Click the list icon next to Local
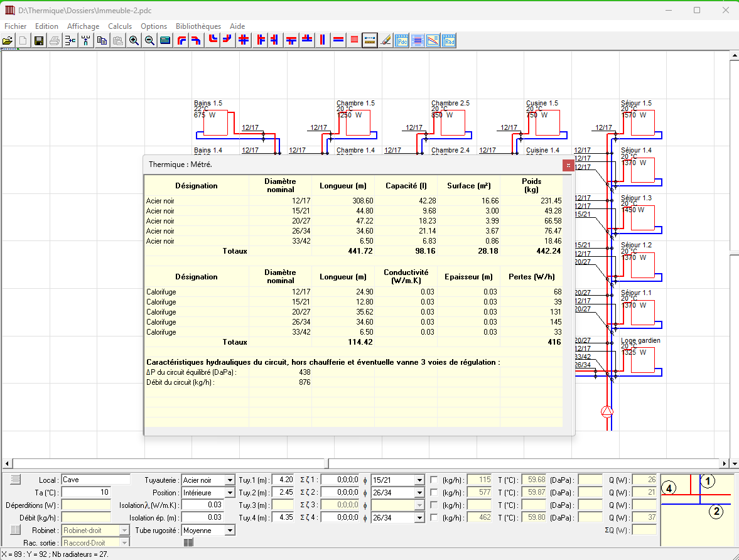Screen dimensions: 739x560 click(16, 480)
